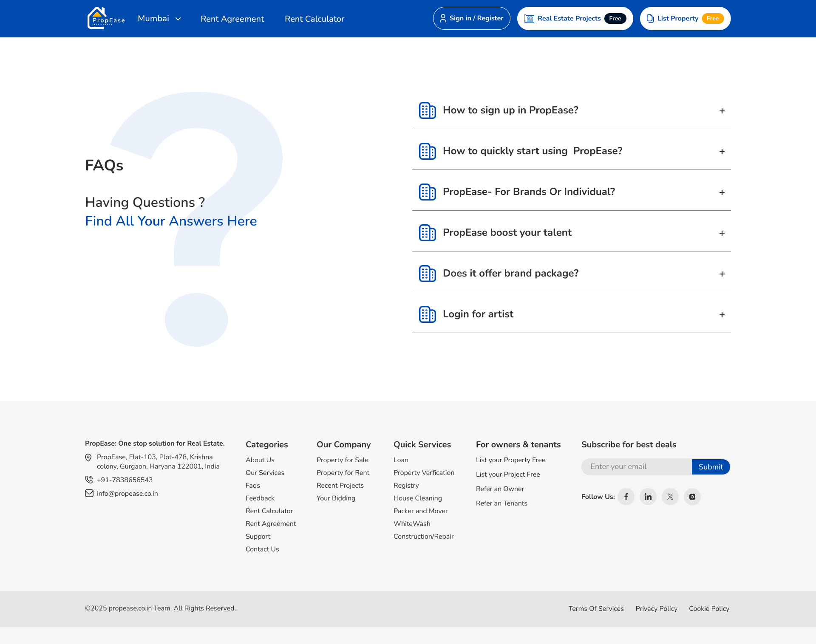This screenshot has width=816, height=644.
Task: Open the X (Twitter) follow icon
Action: 670,497
